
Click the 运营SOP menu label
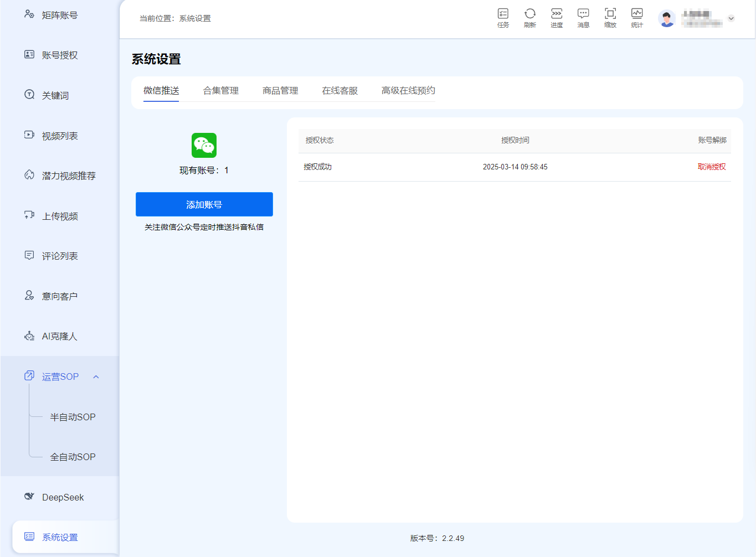coord(60,377)
